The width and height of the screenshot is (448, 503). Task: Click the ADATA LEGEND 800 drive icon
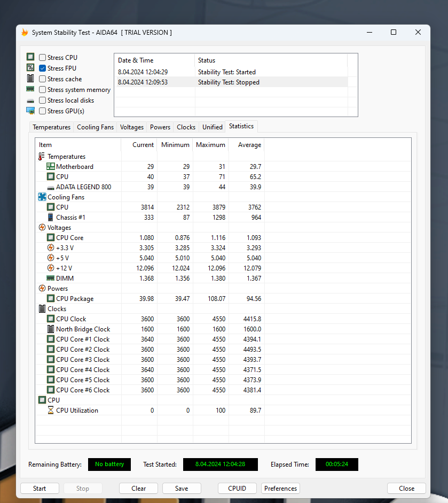click(x=50, y=187)
